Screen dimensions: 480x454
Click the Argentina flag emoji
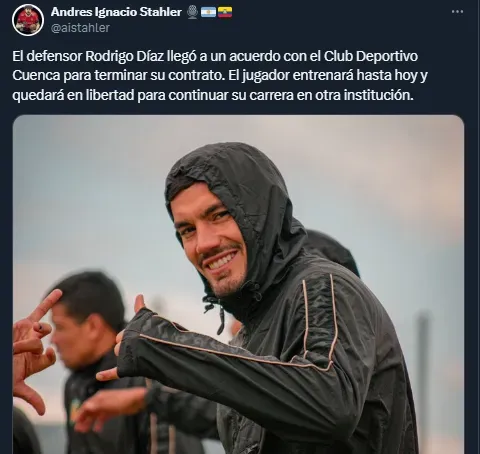tap(208, 12)
